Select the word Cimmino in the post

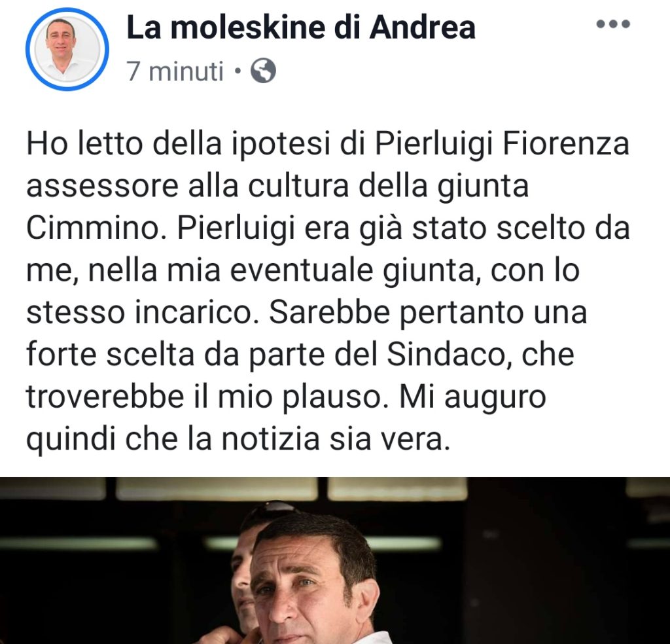(x=96, y=228)
